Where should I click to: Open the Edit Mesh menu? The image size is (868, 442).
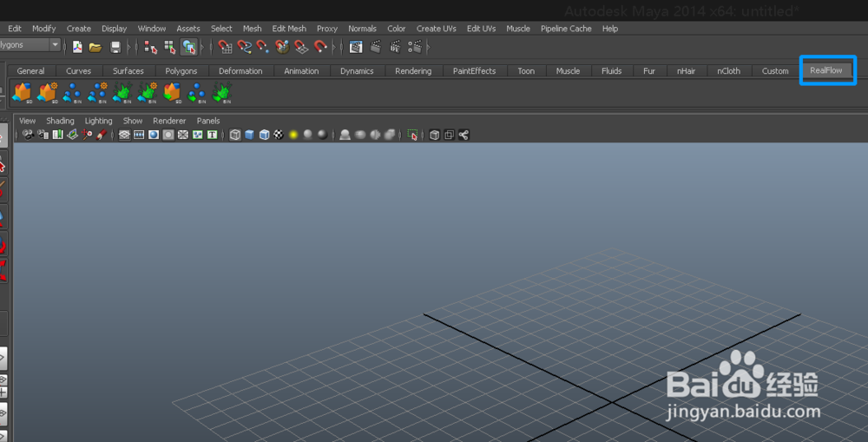click(289, 29)
